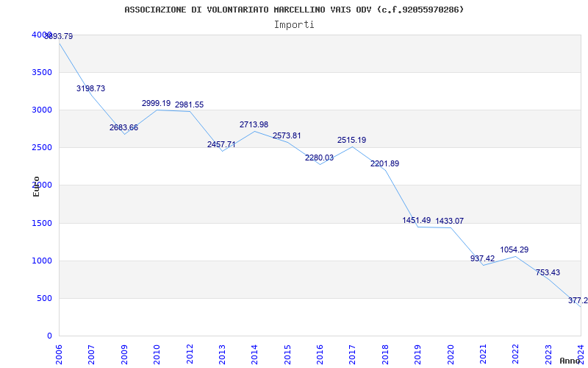
Task: Click the 3000 y-axis label
Action: click(40, 110)
